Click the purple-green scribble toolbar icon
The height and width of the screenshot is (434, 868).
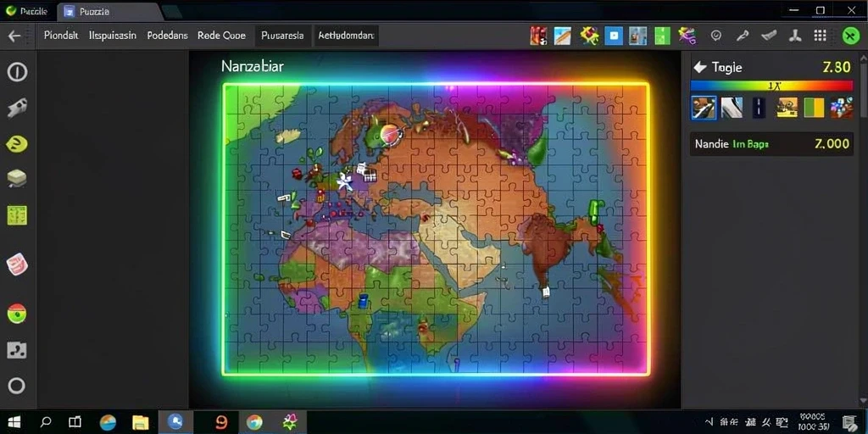[x=689, y=36]
